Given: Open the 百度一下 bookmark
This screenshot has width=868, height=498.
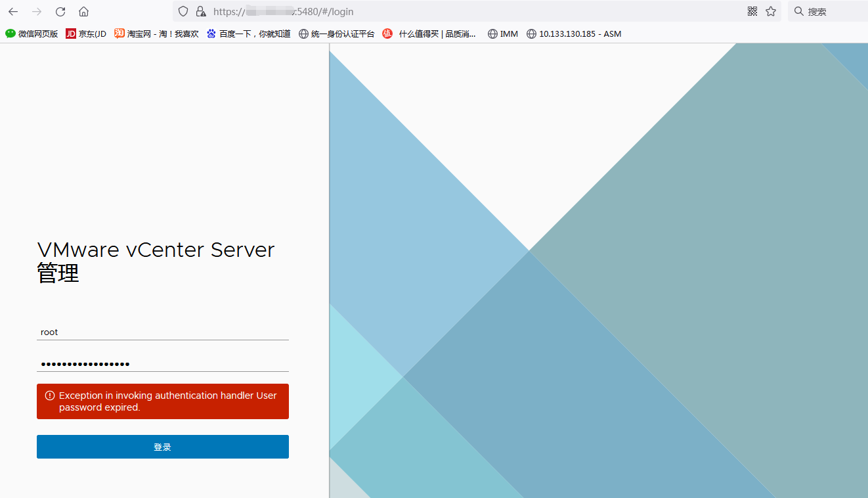Looking at the screenshot, I should click(248, 34).
